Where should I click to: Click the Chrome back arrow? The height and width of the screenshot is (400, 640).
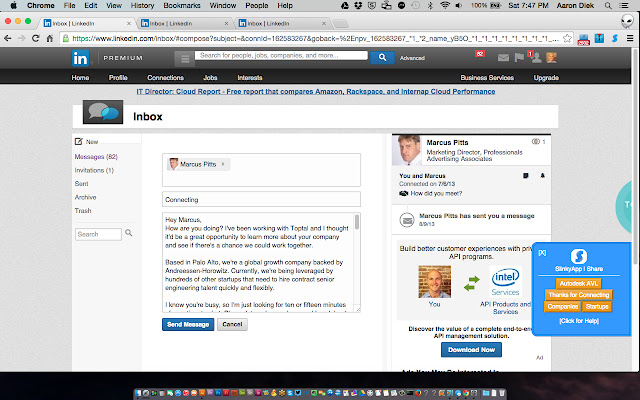tap(7, 38)
